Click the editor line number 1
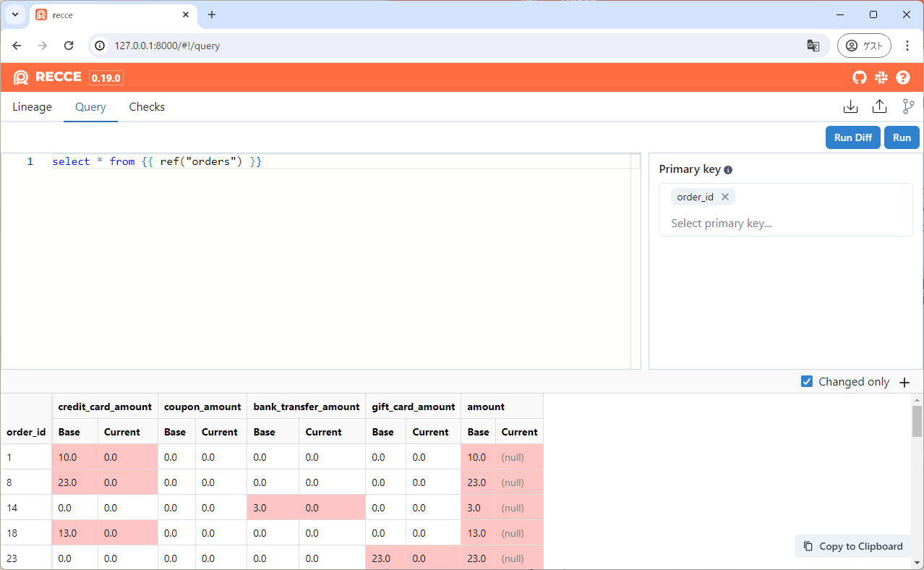Screen dimensions: 924x570 [30, 161]
